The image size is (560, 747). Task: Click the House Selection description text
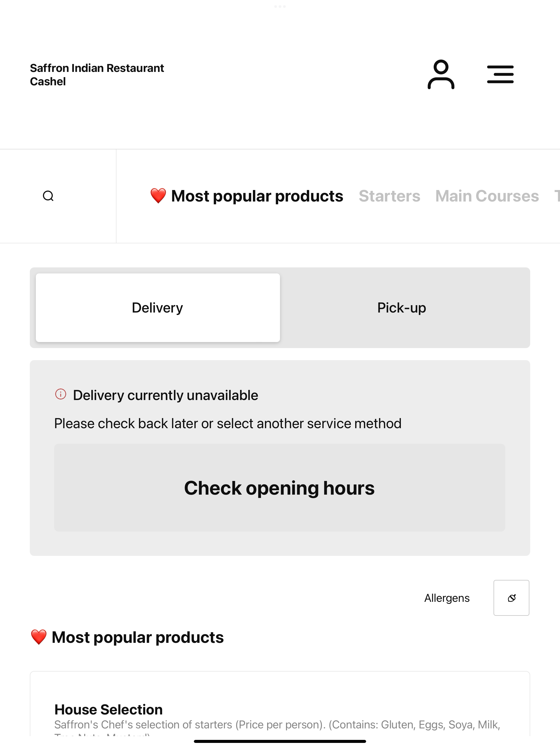coord(277,728)
